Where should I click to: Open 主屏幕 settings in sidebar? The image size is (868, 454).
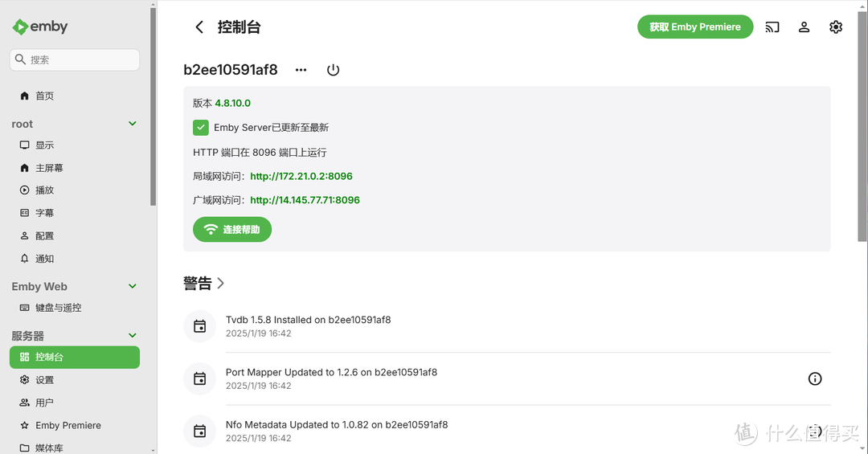(x=74, y=168)
